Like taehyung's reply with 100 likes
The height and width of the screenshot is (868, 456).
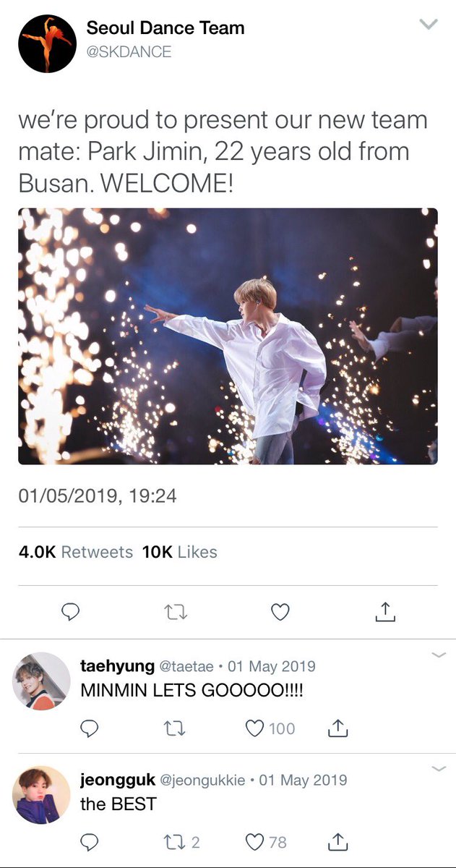[x=255, y=728]
